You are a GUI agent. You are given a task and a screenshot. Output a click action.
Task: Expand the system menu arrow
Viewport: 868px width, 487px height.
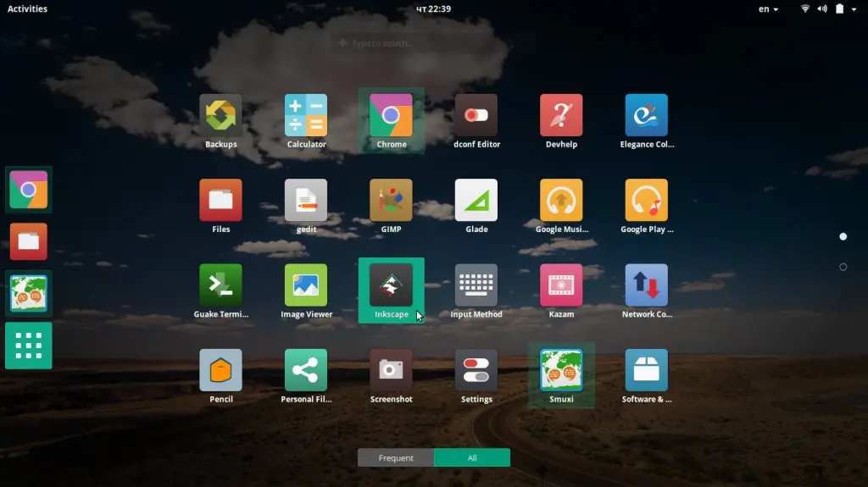click(854, 9)
